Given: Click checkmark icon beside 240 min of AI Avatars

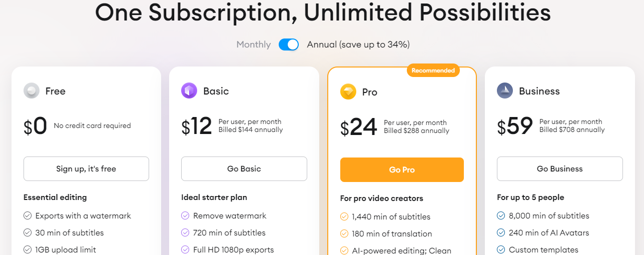Looking at the screenshot, I should 501,233.
